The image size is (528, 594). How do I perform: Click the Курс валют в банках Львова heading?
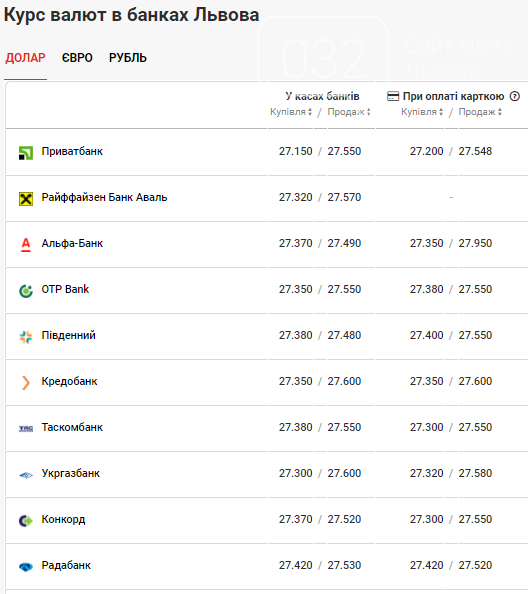[131, 15]
